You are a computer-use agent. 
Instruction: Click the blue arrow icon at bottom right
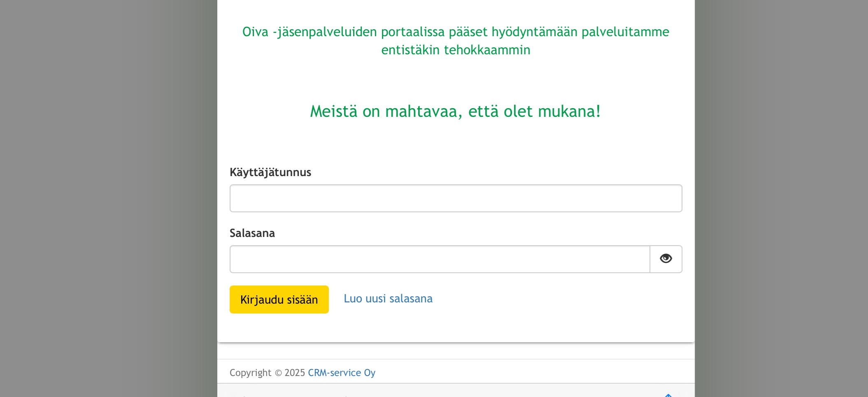pos(668,395)
